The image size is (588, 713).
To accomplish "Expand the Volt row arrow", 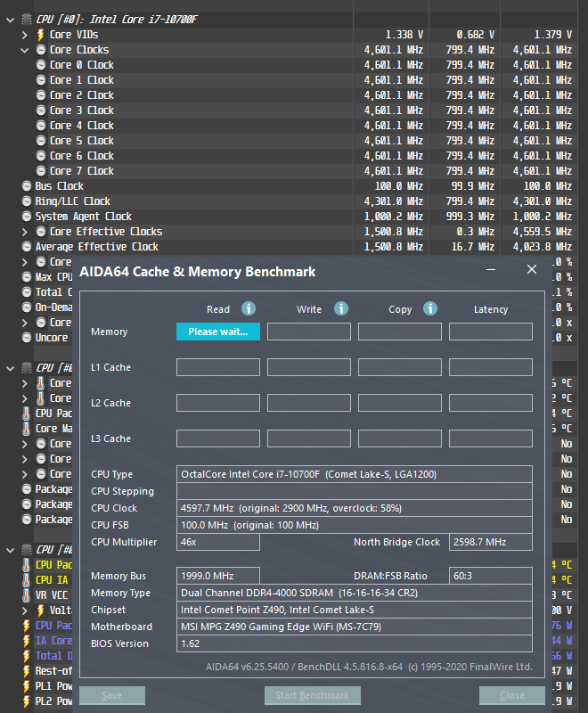I will coord(25,611).
